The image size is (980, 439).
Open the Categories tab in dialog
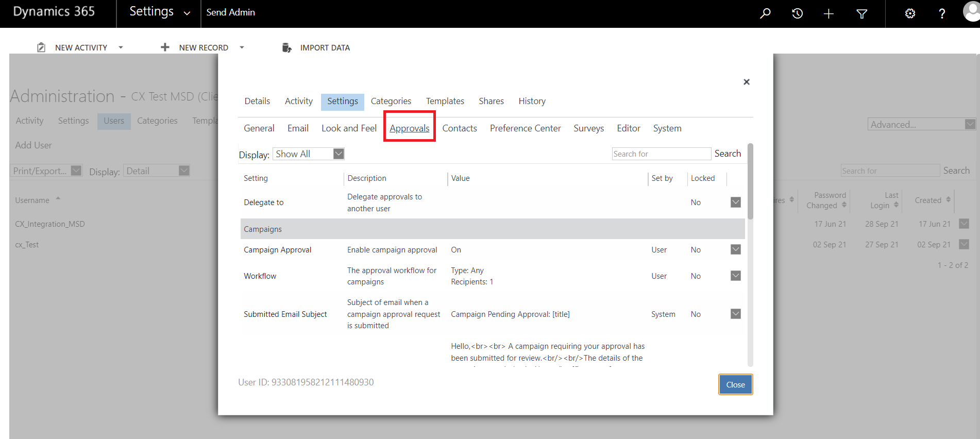(391, 101)
